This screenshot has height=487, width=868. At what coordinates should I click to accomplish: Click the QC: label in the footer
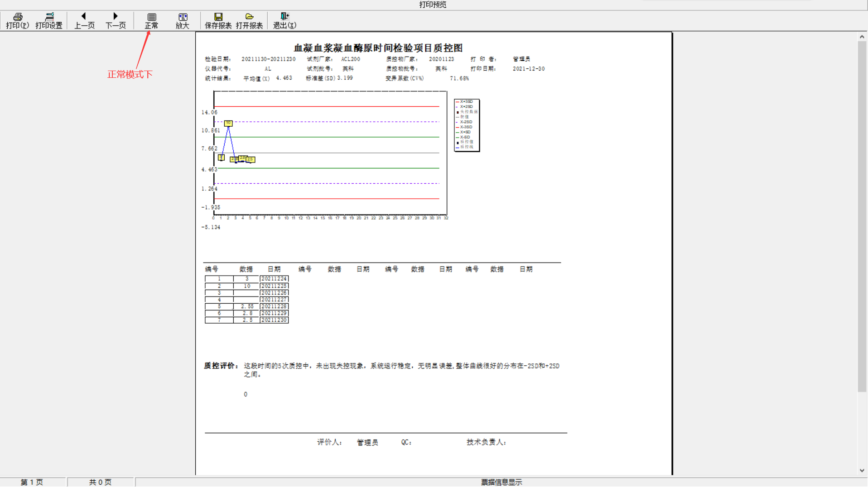(406, 442)
